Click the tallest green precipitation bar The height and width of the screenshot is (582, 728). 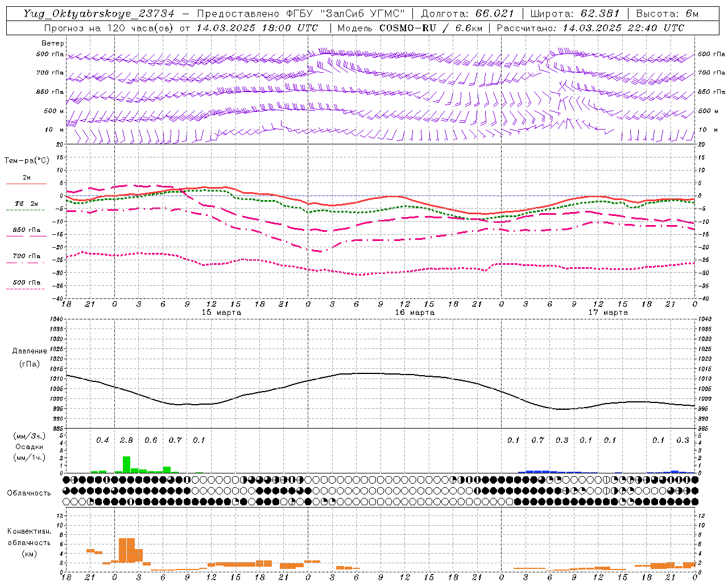[126, 464]
